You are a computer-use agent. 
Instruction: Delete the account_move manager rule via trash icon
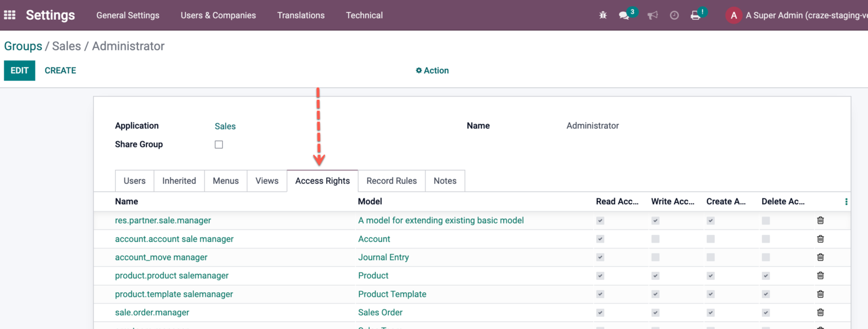coord(820,257)
